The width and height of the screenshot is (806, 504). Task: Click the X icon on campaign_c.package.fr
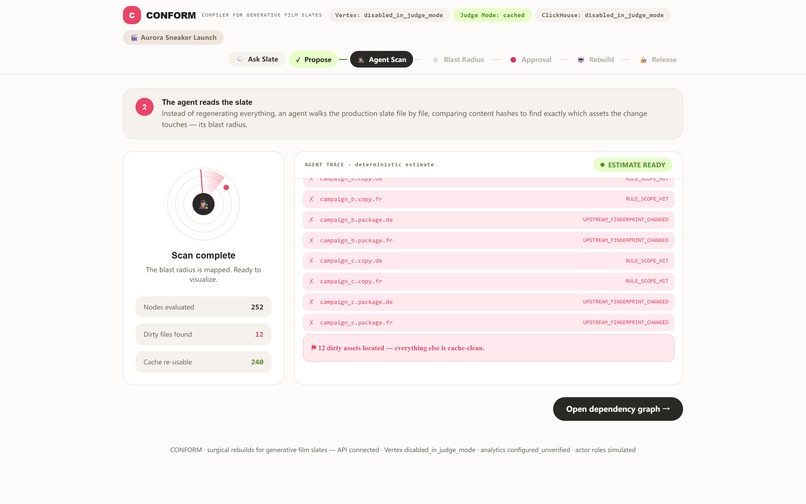311,322
